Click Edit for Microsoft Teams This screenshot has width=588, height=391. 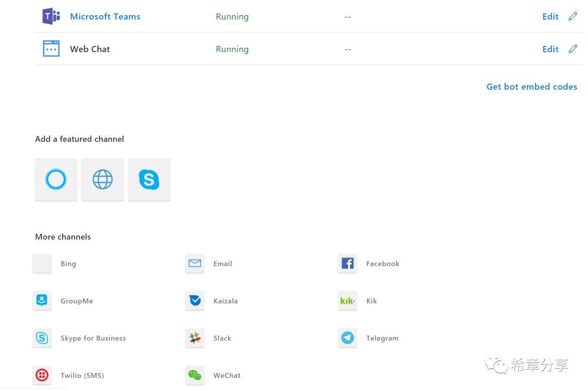click(x=550, y=16)
